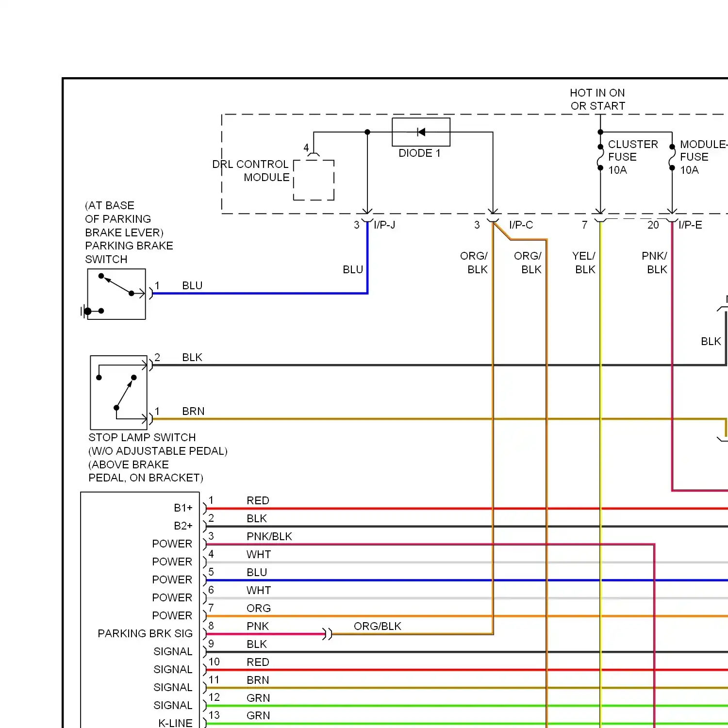Click the 'I/P-C' connector label

pos(521,225)
